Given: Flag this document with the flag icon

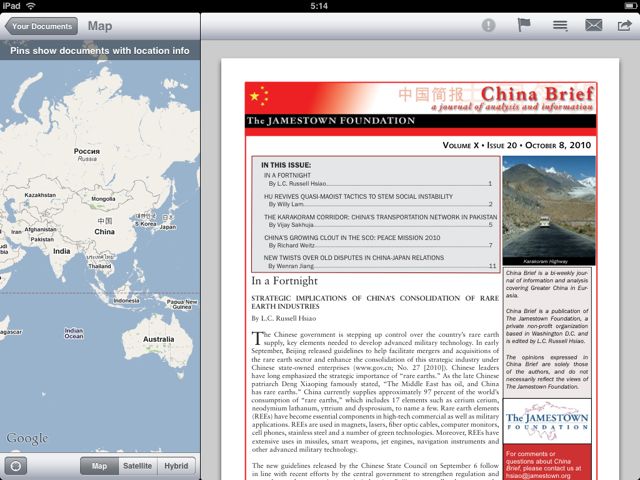Looking at the screenshot, I should coord(524,25).
